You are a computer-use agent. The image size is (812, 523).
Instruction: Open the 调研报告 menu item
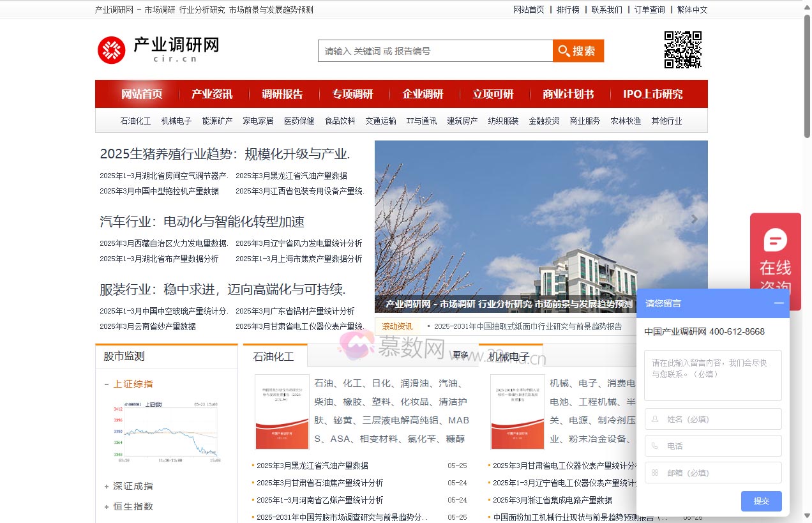point(283,93)
